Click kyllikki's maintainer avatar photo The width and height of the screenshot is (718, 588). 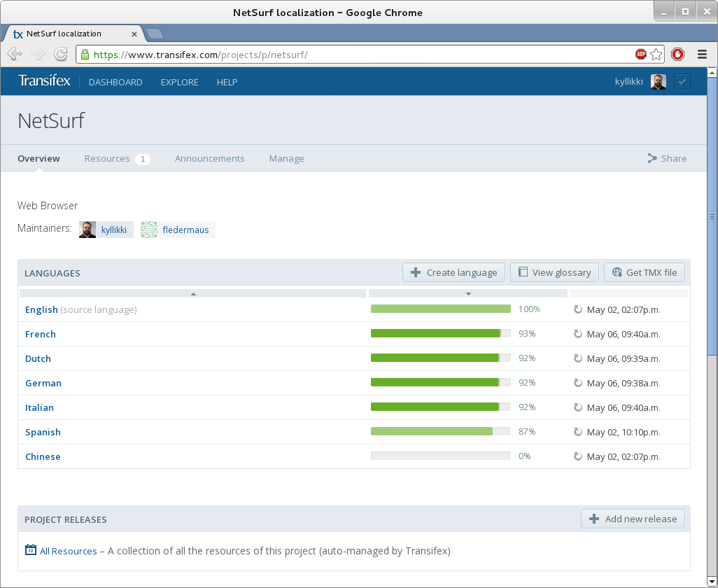pos(87,230)
